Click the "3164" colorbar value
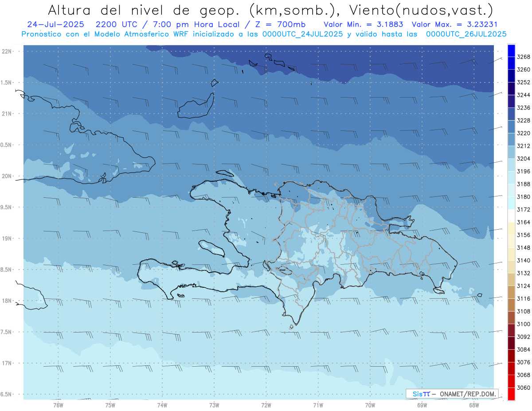Viewport: 532px width, 411px height. tap(524, 222)
